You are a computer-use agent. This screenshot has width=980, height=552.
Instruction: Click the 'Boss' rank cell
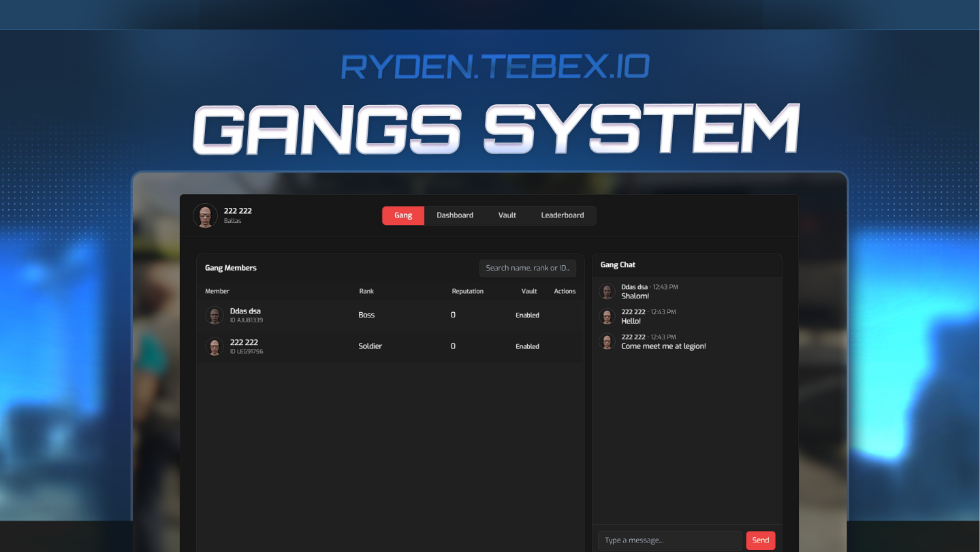click(x=366, y=315)
